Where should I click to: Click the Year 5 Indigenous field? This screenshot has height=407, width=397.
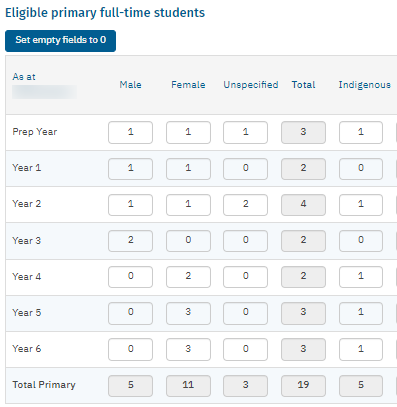point(361,313)
